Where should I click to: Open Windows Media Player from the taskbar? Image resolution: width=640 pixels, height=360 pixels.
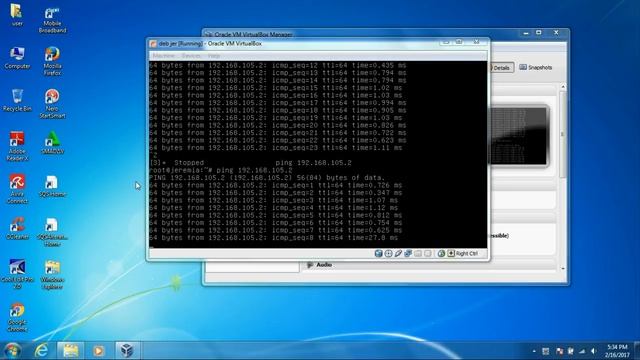click(x=98, y=351)
